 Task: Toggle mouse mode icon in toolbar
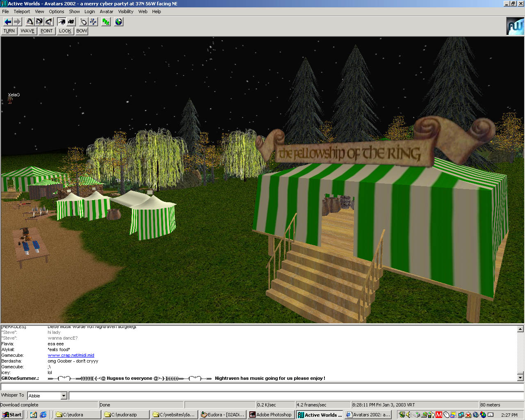pyautogui.click(x=84, y=22)
